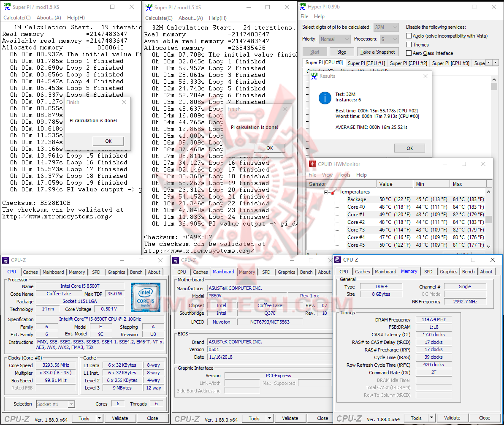Image resolution: width=504 pixels, height=425 pixels.
Task: Open About...(A) menu in 1M Super PI window
Action: click(49, 18)
